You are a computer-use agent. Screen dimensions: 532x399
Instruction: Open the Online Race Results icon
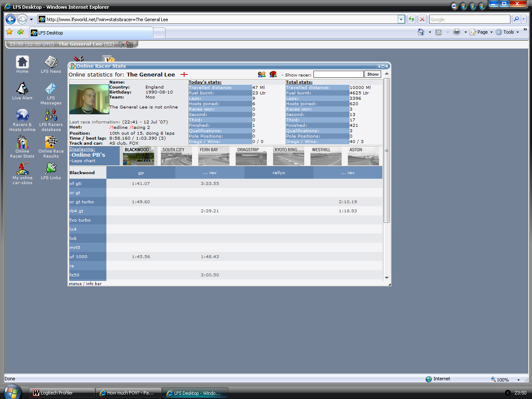point(51,147)
